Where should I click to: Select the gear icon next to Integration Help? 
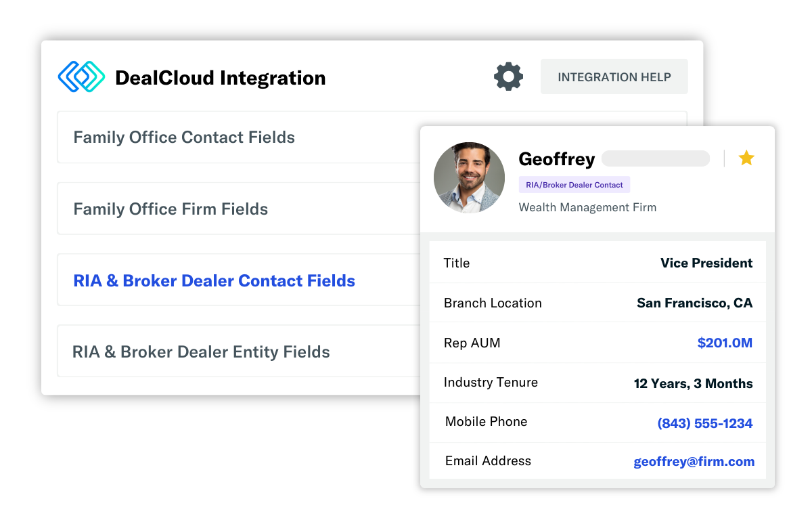[508, 76]
